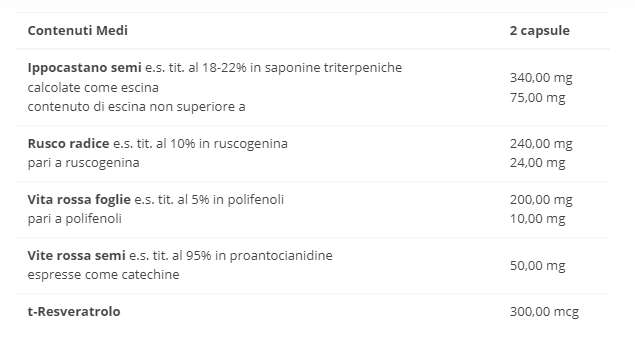Click the 50,00 mg value

pos(537,266)
